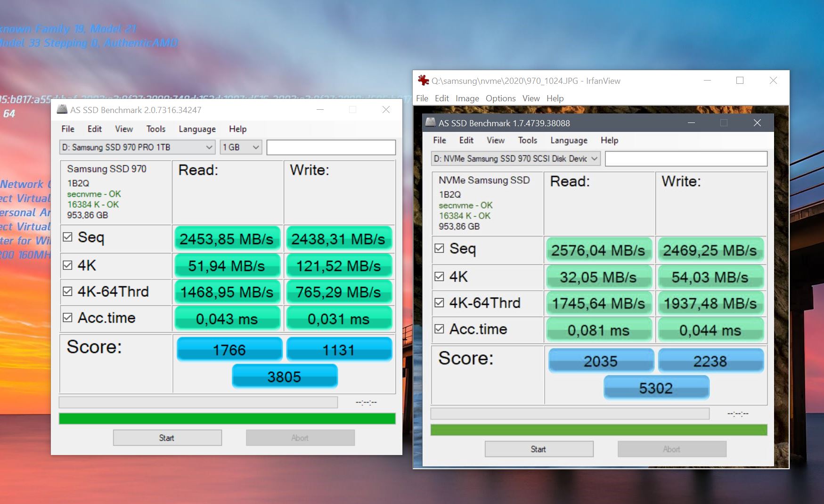Open Edit menu in AS SSD 2.0
Screen dimensions: 824x504
(x=94, y=129)
